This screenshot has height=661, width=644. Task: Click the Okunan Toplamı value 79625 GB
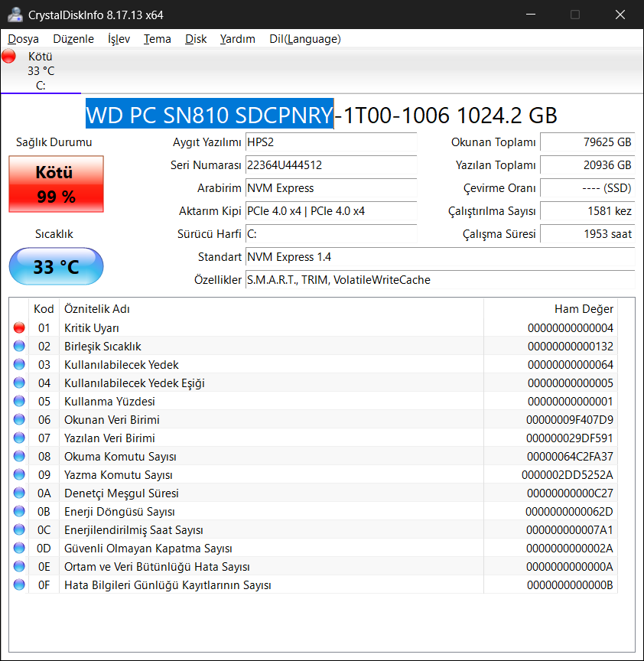(587, 142)
